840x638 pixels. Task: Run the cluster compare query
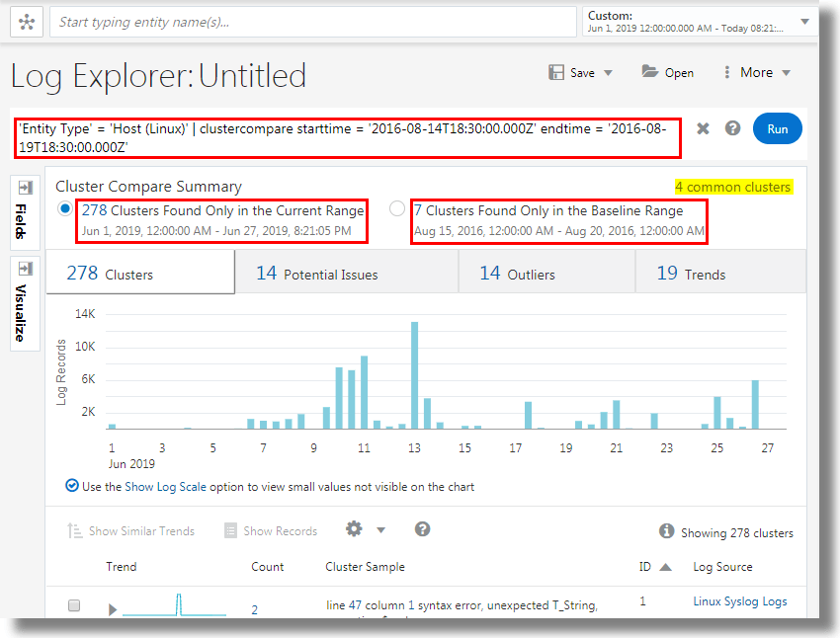(778, 128)
